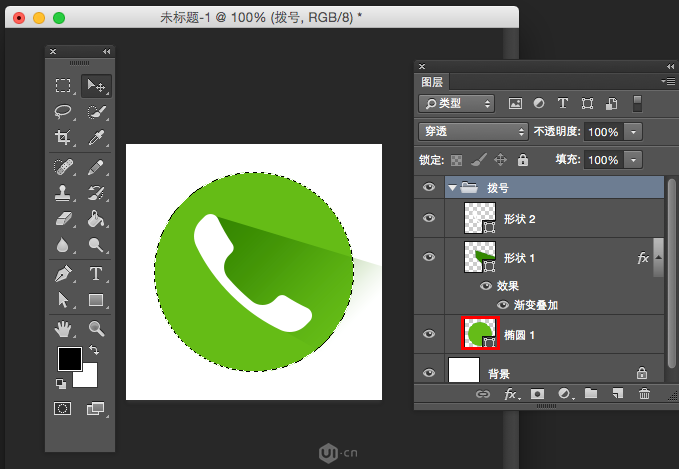Filter layers by type layers

coord(563,104)
